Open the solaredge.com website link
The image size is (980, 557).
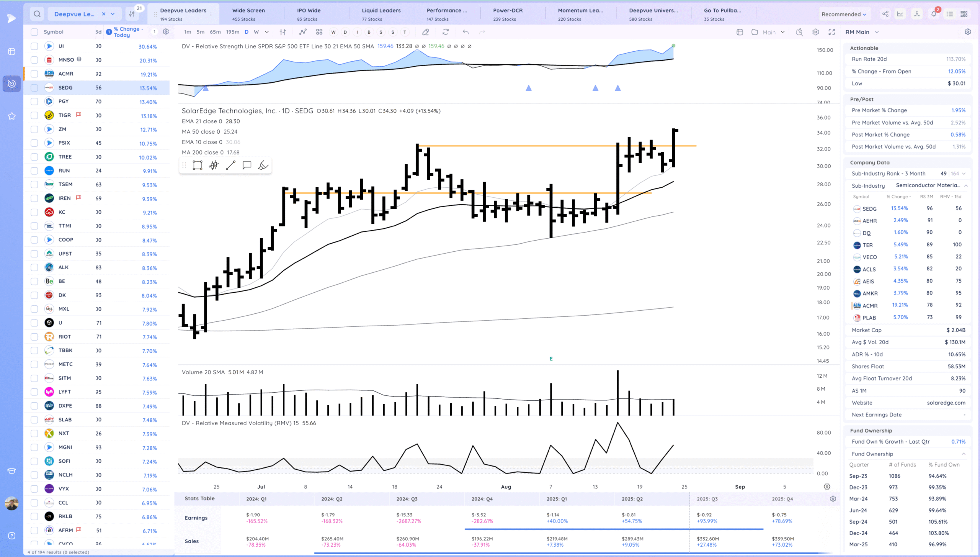pos(946,403)
